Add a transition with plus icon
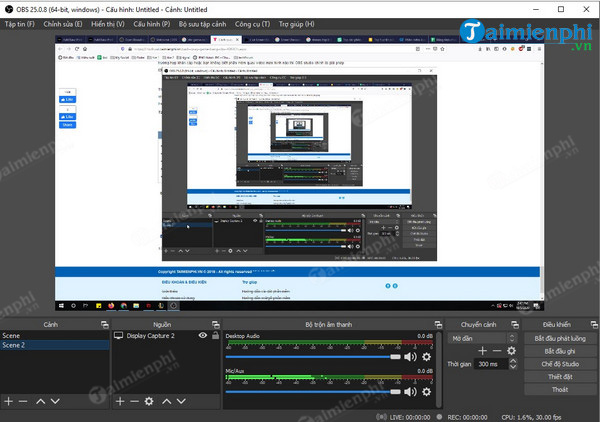Screen dimensions: 600x422 483,350
